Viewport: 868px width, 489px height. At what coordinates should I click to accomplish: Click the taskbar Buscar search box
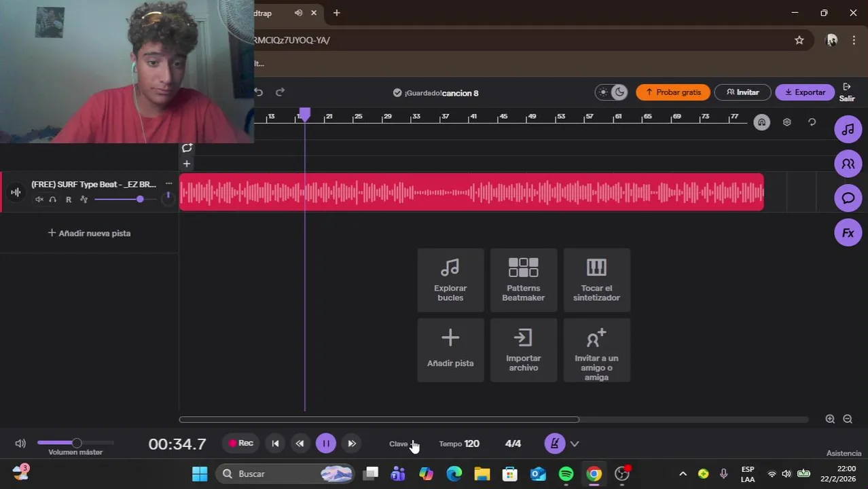(286, 473)
